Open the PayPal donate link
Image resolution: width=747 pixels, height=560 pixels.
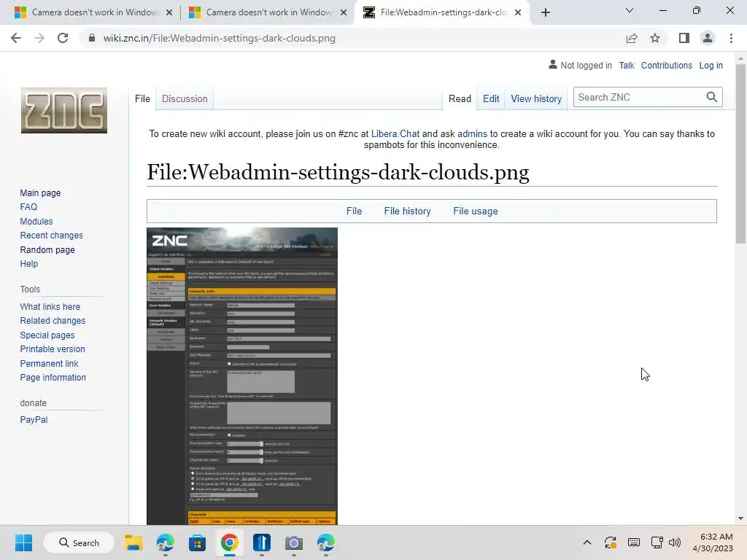click(x=34, y=419)
